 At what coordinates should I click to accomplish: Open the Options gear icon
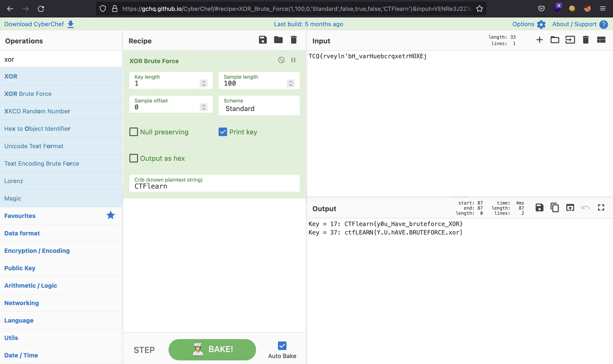click(x=541, y=24)
